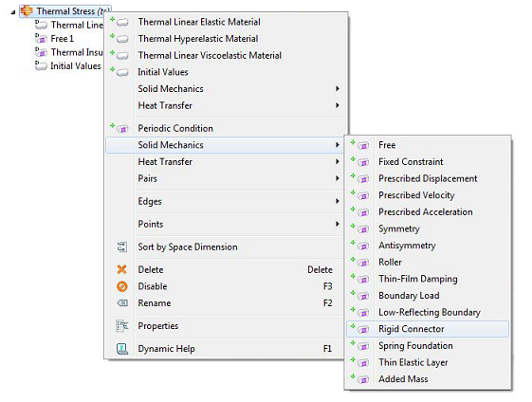Collapse the Thermal Stress tree node
The width and height of the screenshot is (532, 402).
(13, 12)
